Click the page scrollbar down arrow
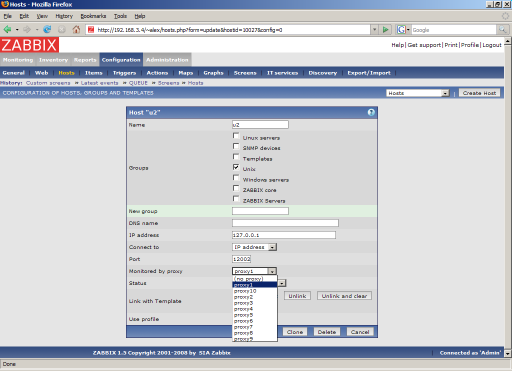The image size is (512, 371). (x=508, y=353)
